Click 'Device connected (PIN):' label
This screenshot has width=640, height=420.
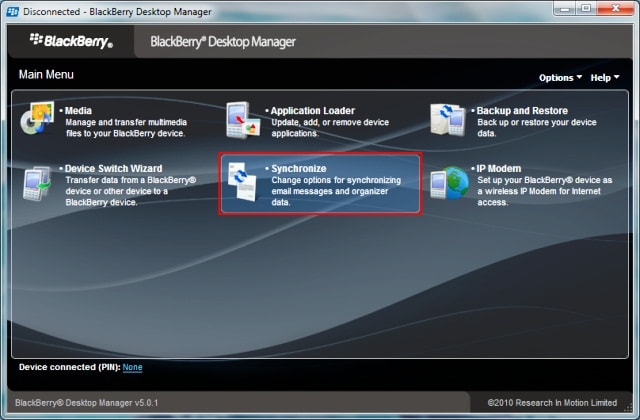(70, 367)
